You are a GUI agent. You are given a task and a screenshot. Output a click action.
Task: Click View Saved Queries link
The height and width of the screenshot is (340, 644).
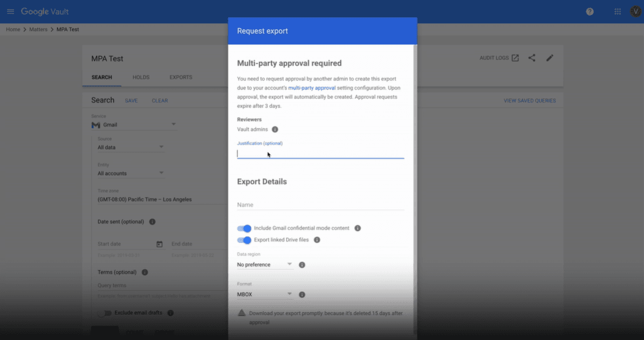[x=529, y=100]
